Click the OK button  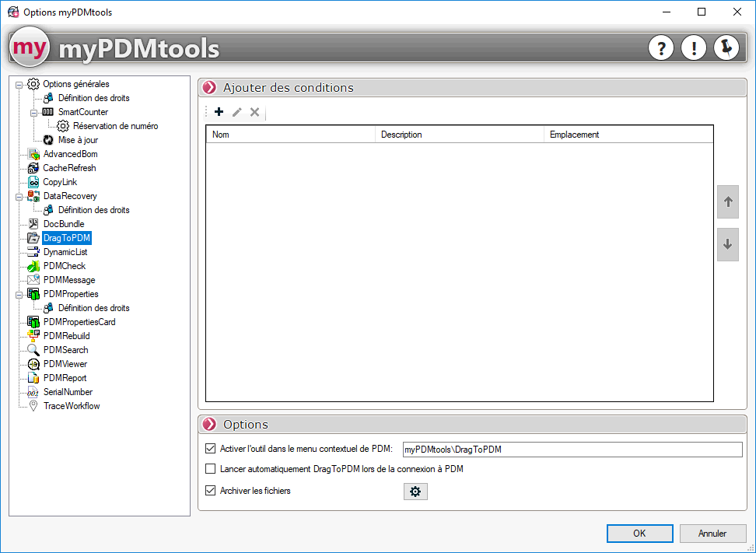pos(639,534)
